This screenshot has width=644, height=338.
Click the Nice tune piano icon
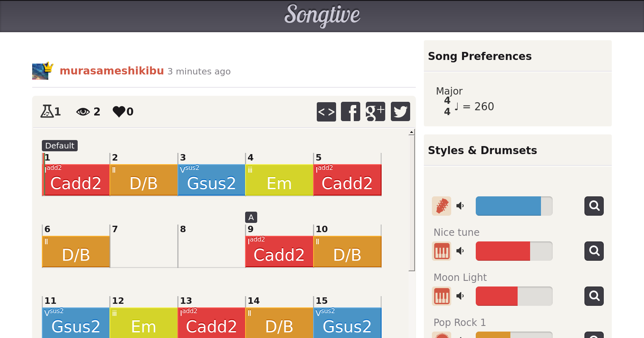[442, 251]
